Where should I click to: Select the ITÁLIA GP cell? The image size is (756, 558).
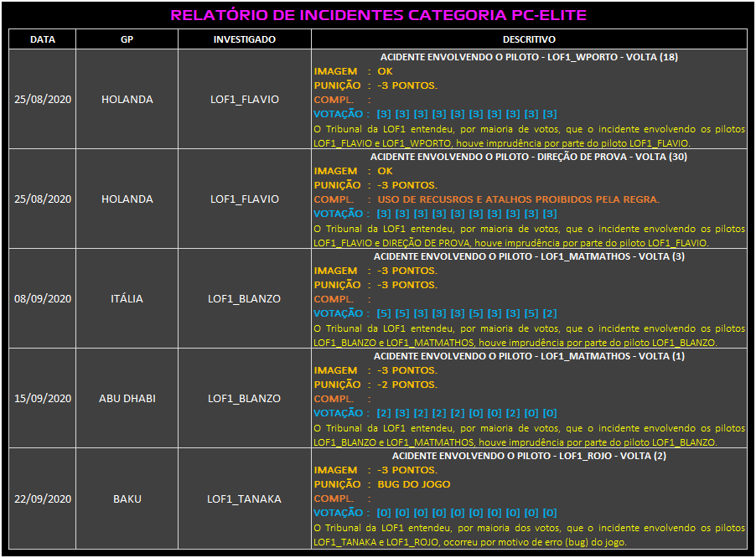click(127, 298)
